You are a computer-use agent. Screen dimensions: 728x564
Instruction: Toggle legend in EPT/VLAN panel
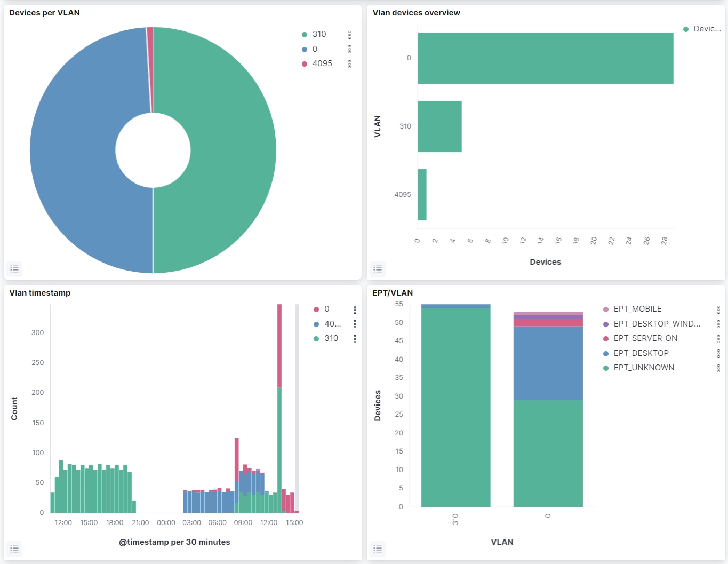point(378,549)
